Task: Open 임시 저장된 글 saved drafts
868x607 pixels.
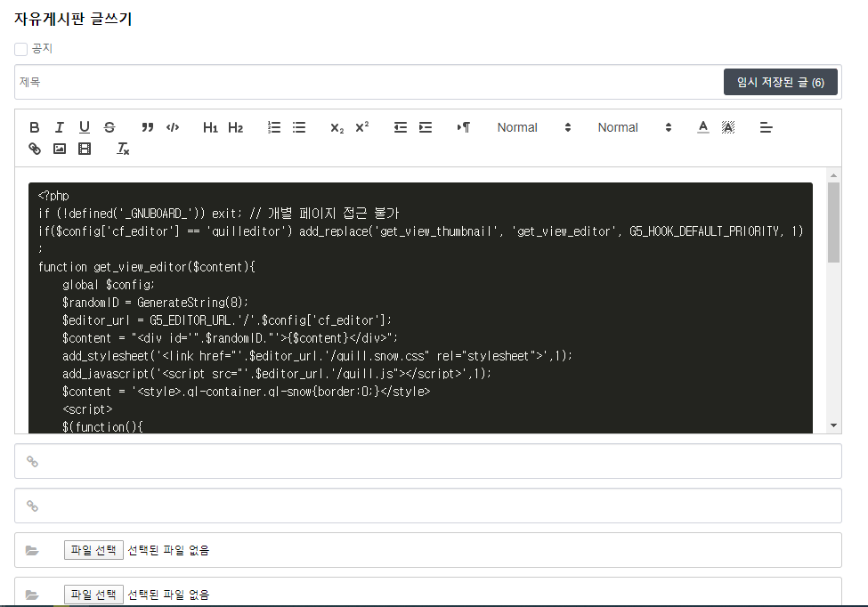Action: [780, 82]
